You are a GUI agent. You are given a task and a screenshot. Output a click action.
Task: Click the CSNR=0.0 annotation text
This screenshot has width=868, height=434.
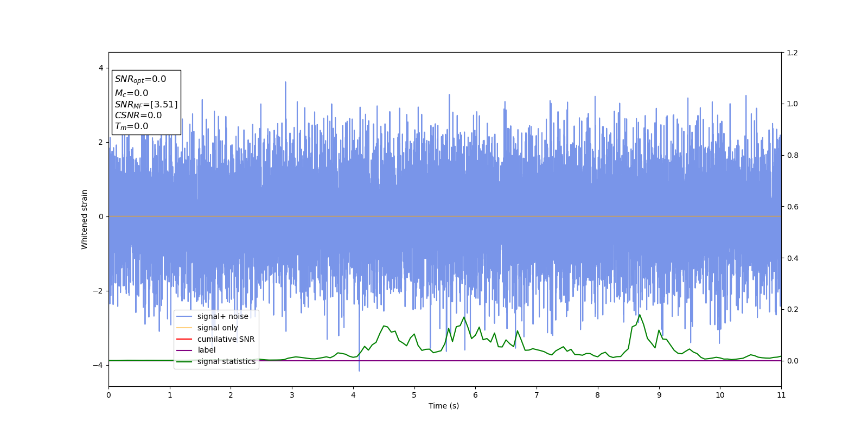pyautogui.click(x=138, y=116)
